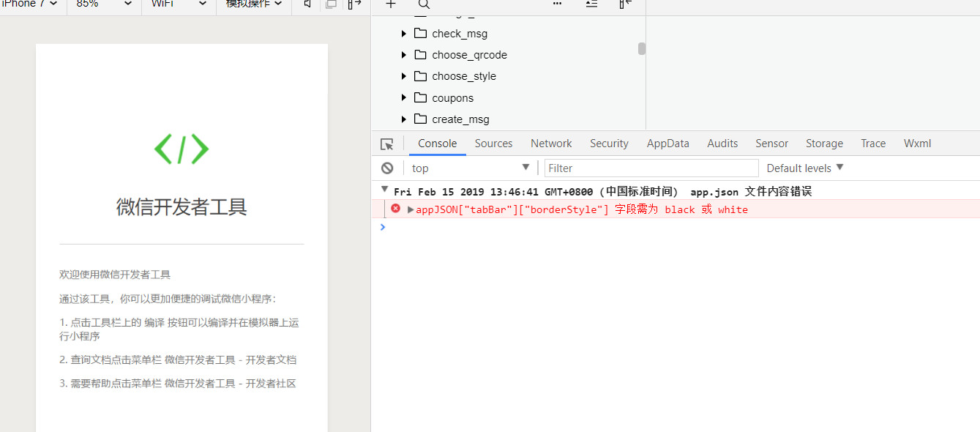Switch to the Sensor tab
Screen dimensions: 980x432
pos(772,144)
